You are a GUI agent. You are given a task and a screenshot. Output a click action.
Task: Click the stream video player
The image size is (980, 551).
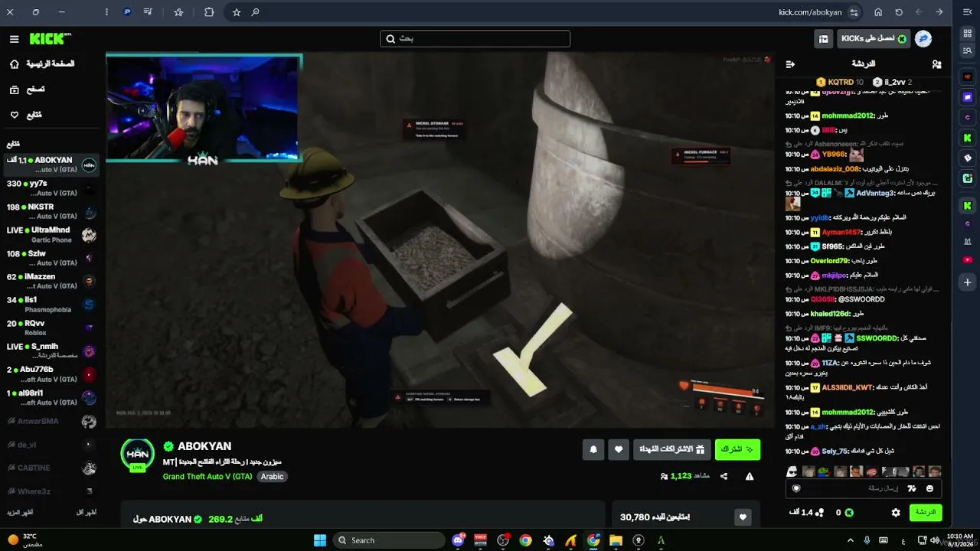coord(440,240)
